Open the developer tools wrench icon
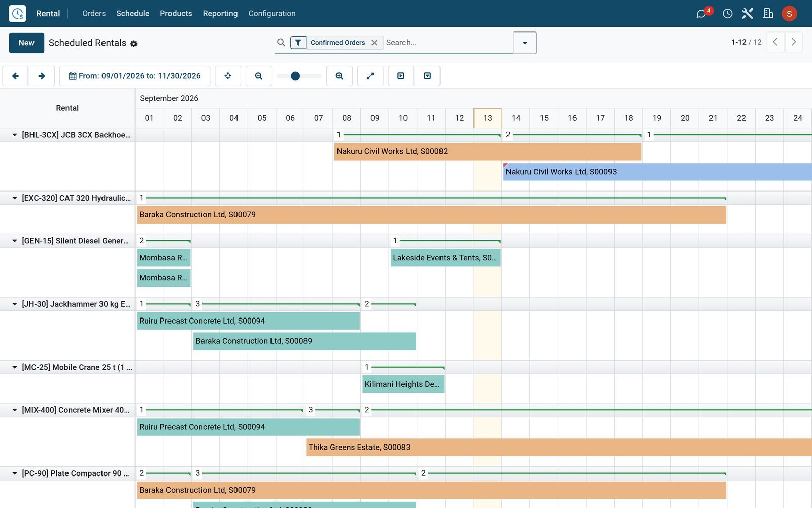The image size is (812, 508). click(747, 14)
